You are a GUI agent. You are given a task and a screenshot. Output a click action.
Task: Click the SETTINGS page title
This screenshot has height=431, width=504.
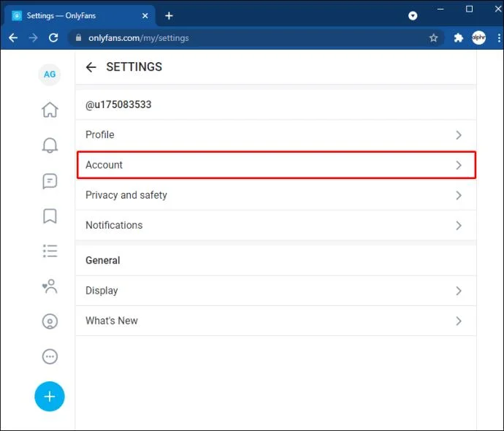click(x=134, y=67)
